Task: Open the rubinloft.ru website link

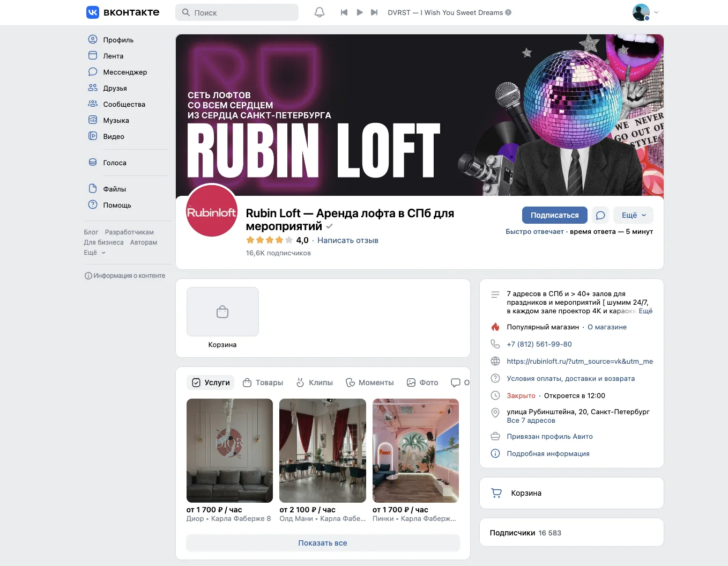Action: click(x=580, y=362)
